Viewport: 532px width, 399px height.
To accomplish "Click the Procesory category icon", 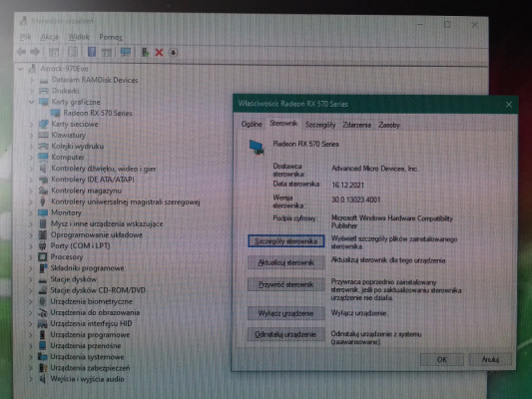I will point(43,257).
